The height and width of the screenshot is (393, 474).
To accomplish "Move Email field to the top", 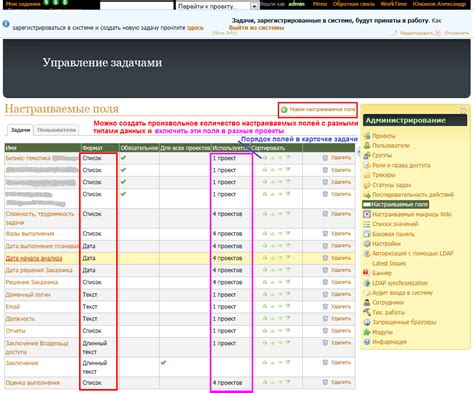I will (x=265, y=306).
